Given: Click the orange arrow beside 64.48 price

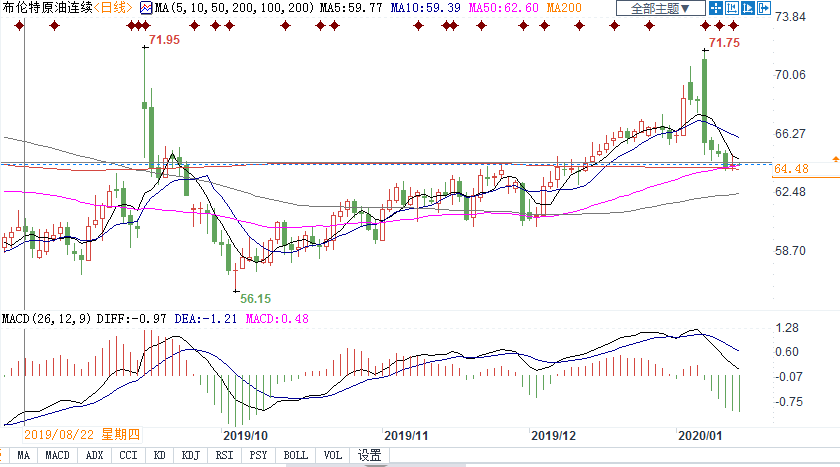Looking at the screenshot, I should (x=835, y=159).
